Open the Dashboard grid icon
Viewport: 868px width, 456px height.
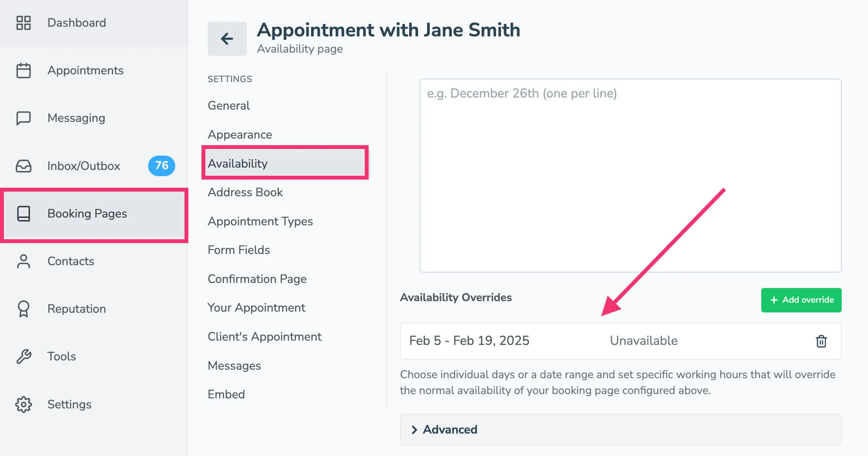(x=24, y=22)
